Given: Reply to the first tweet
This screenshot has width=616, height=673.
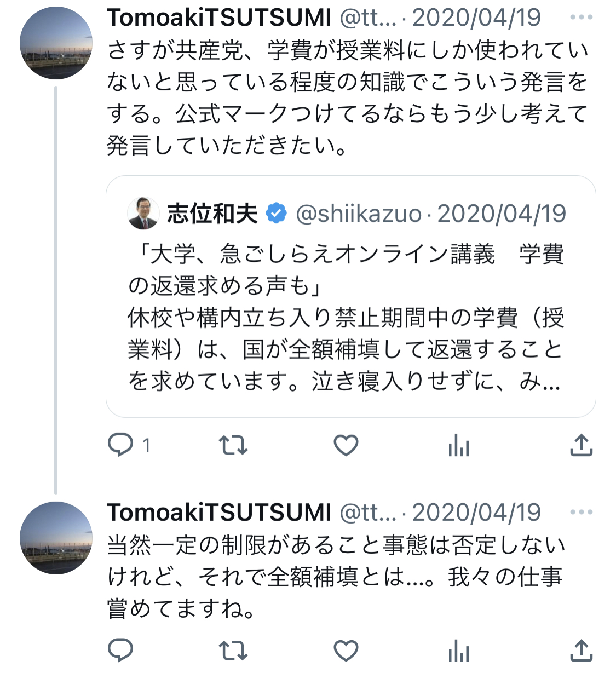Looking at the screenshot, I should tap(121, 445).
